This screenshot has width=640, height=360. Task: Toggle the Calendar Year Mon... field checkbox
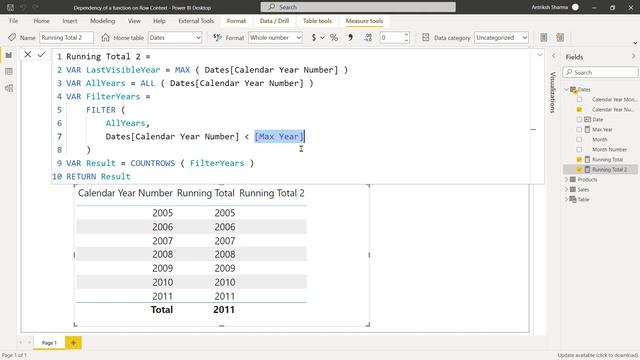(579, 99)
